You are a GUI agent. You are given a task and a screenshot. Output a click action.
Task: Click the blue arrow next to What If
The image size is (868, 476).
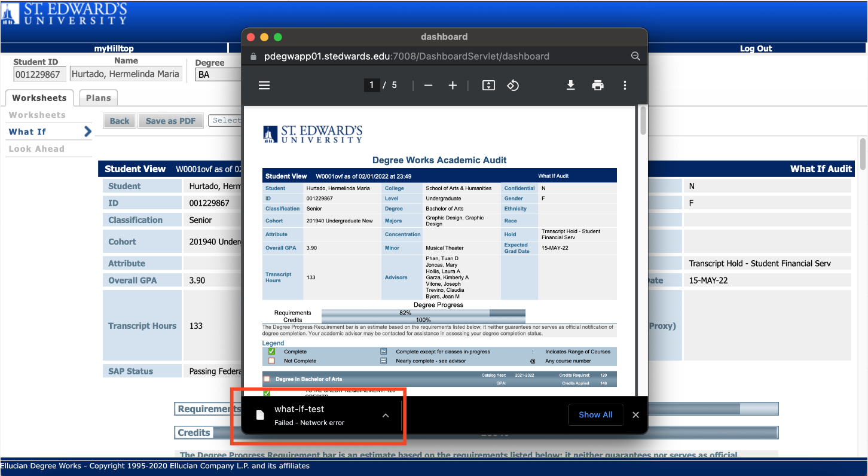pyautogui.click(x=87, y=132)
